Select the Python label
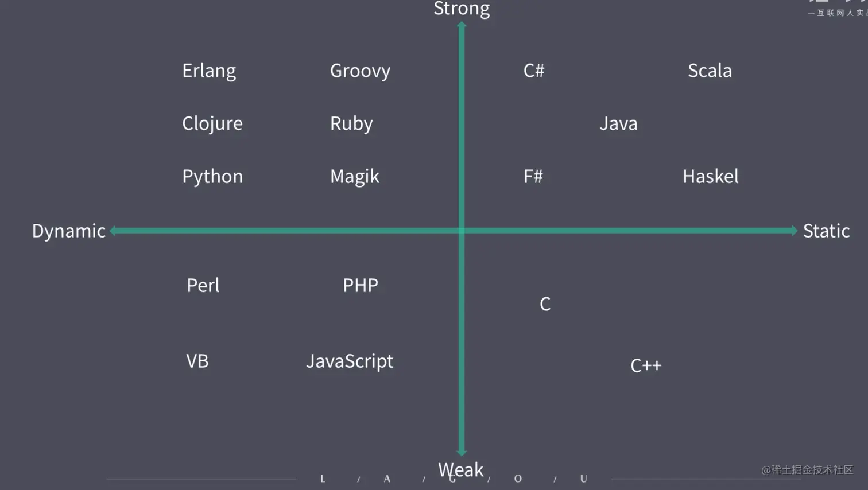Viewport: 868px width, 490px height. click(212, 176)
